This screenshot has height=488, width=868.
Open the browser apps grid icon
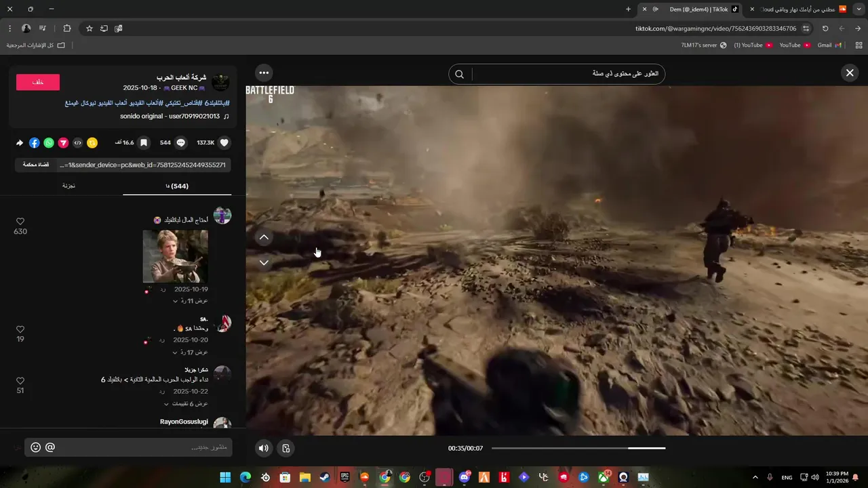[859, 45]
